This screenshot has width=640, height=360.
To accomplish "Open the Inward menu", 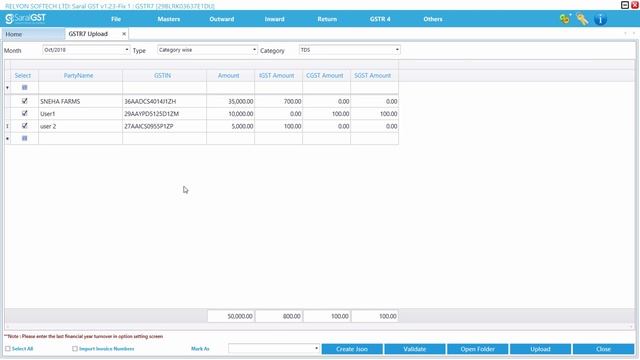I will 274,19.
